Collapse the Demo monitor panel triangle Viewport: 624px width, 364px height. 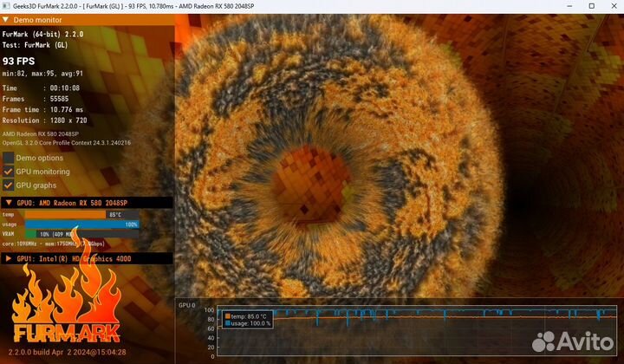point(5,19)
